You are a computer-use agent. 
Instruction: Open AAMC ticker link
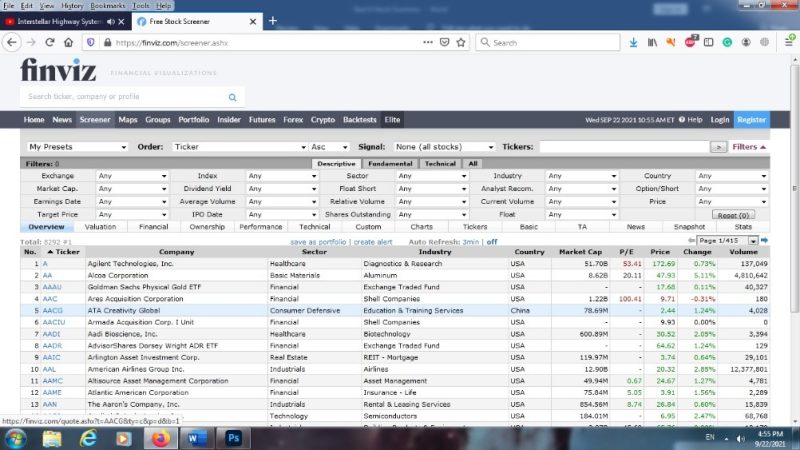[x=53, y=381]
